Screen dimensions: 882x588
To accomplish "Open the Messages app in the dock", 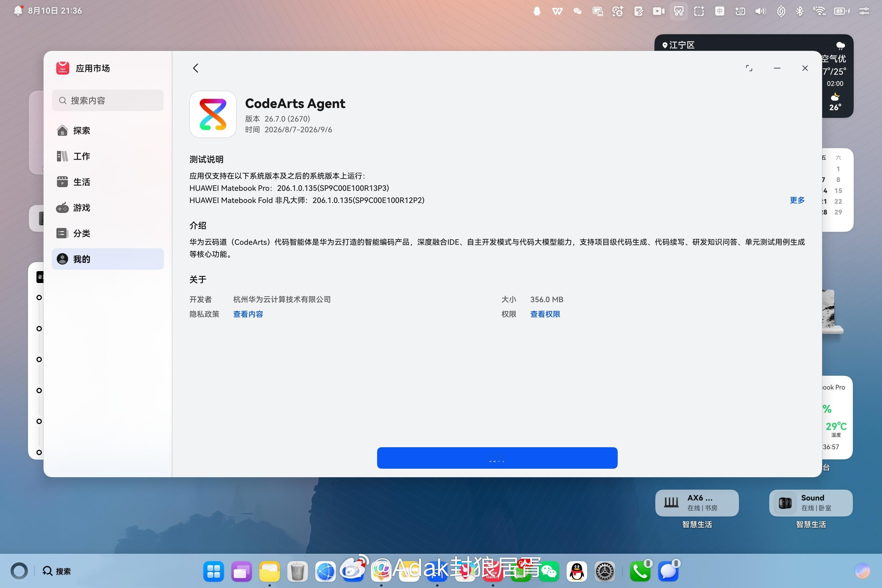I will click(668, 571).
